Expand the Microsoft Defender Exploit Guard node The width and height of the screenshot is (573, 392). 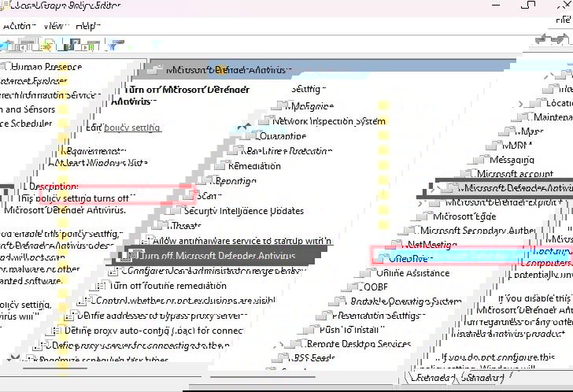coord(421,202)
